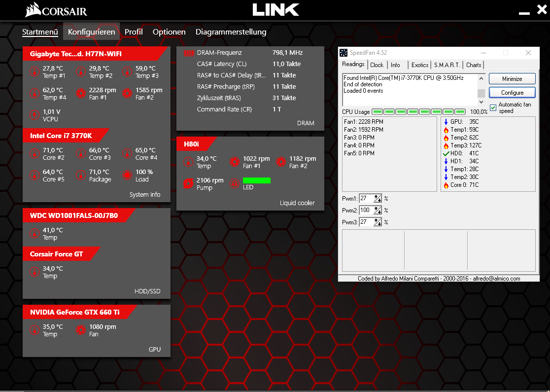Select the motherboard Fan #1 2228 rpm icon

point(81,94)
